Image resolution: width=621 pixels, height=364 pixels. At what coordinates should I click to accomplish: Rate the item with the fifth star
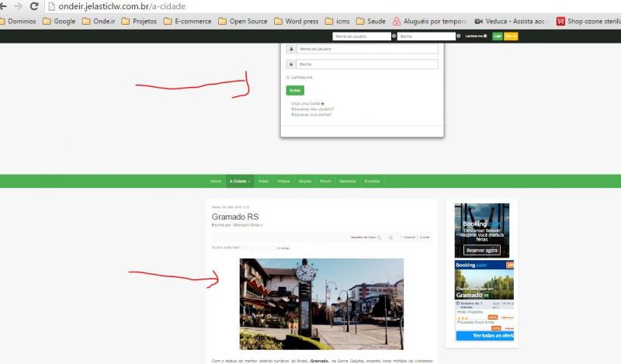click(273, 248)
